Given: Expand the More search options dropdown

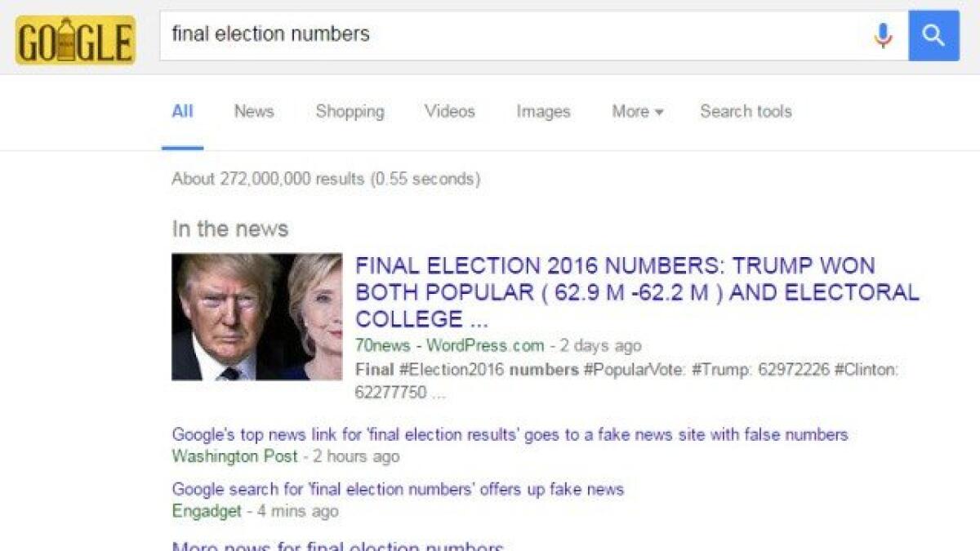Looking at the screenshot, I should click(636, 112).
